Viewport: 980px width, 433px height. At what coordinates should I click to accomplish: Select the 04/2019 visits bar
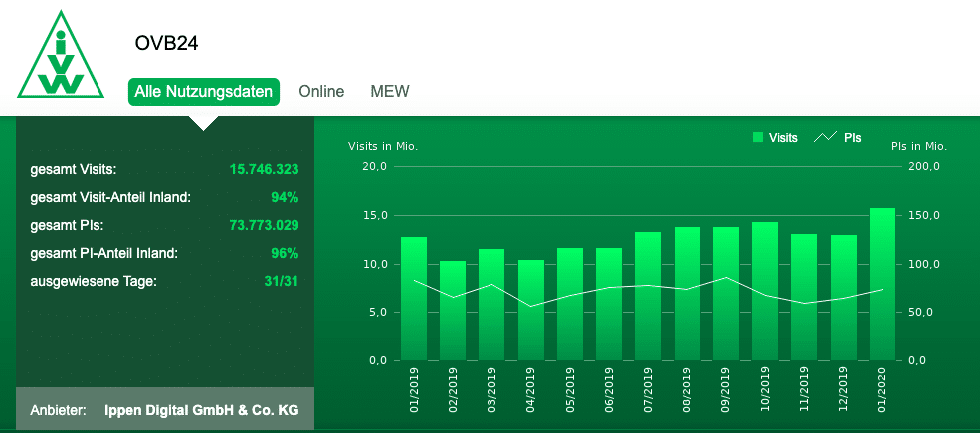pos(530,311)
